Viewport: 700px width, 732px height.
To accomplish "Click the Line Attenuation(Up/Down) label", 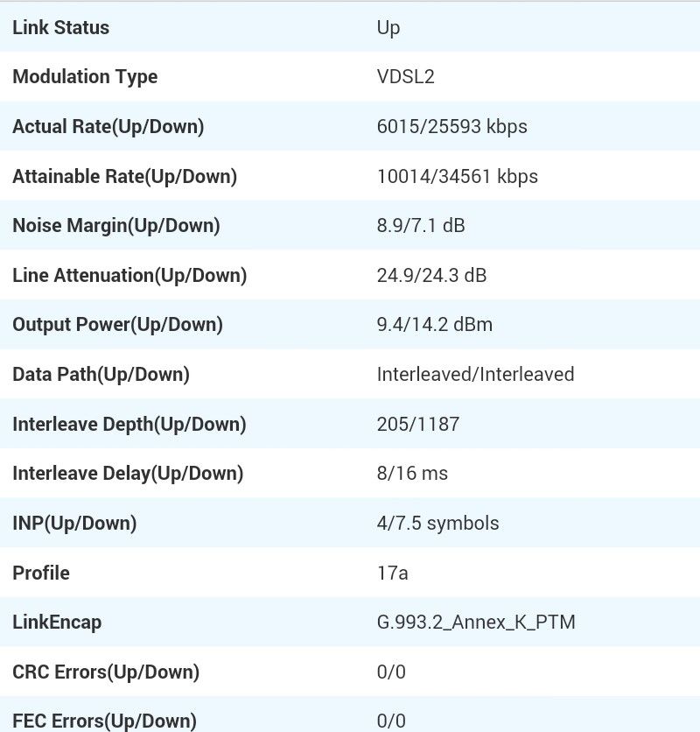I will [x=129, y=275].
